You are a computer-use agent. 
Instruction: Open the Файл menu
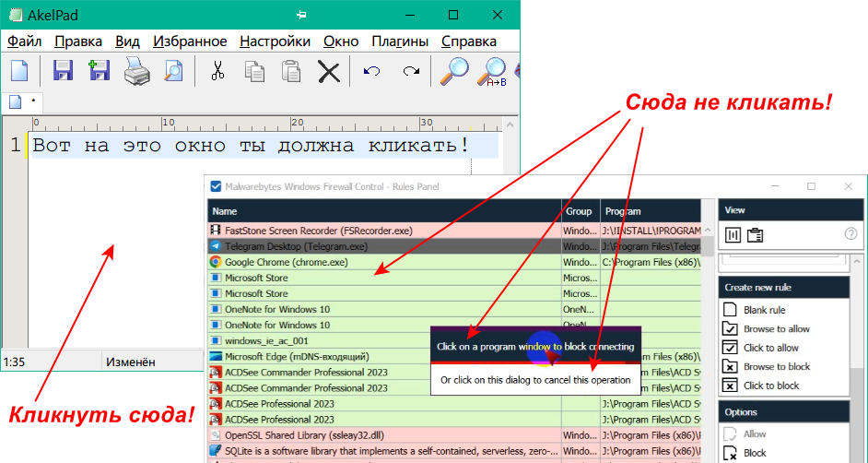tap(24, 42)
